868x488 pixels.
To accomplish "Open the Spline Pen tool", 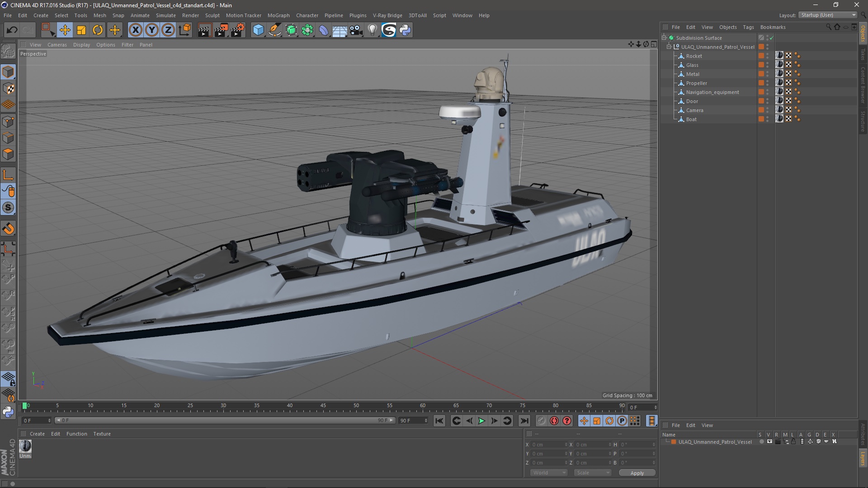I will point(275,30).
